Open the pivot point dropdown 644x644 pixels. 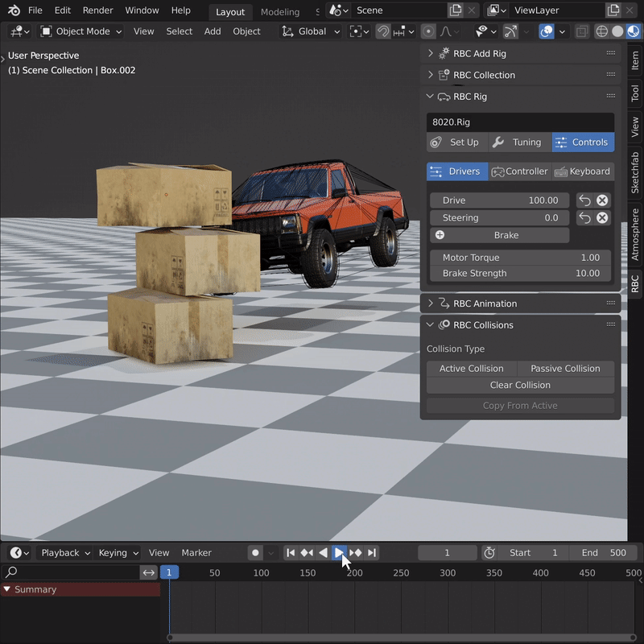click(359, 31)
